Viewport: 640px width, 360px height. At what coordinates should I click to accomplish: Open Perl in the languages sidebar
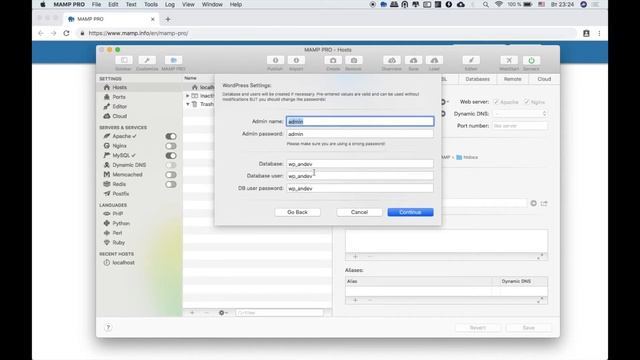pos(117,233)
